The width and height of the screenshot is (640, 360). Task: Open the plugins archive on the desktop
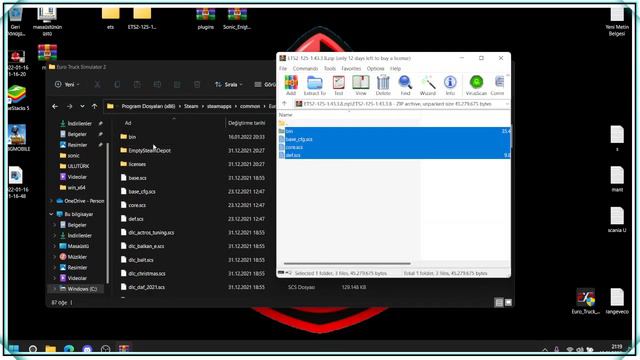tap(206, 18)
